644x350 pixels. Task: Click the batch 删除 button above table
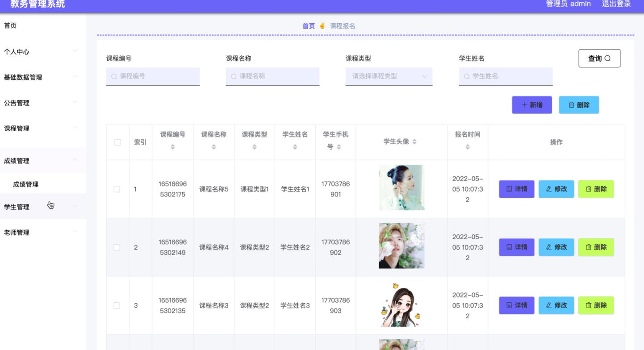pos(579,105)
